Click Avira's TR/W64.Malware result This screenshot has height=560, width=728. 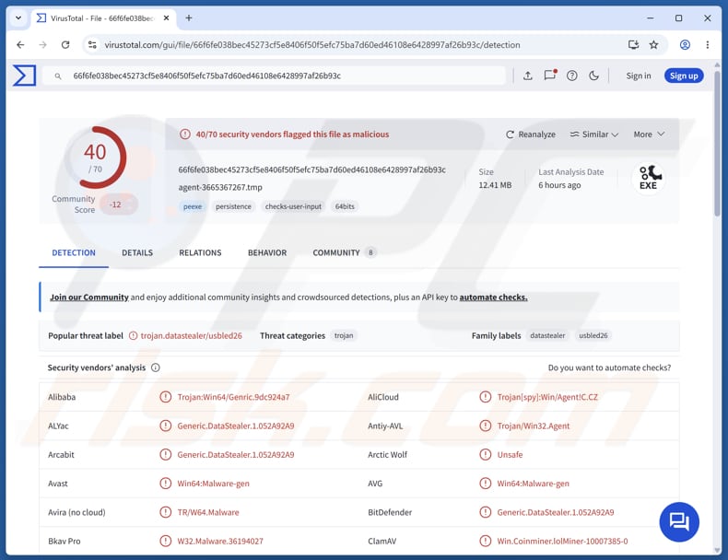tap(208, 512)
